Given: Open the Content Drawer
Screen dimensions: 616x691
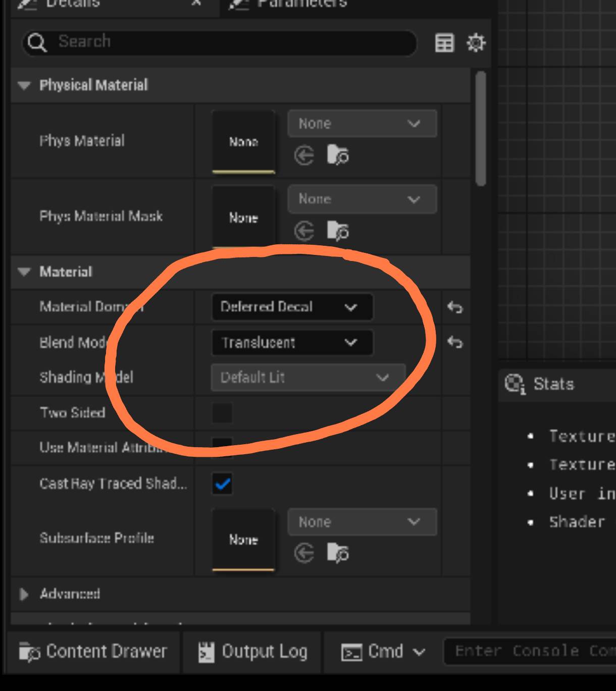Looking at the screenshot, I should pyautogui.click(x=93, y=652).
